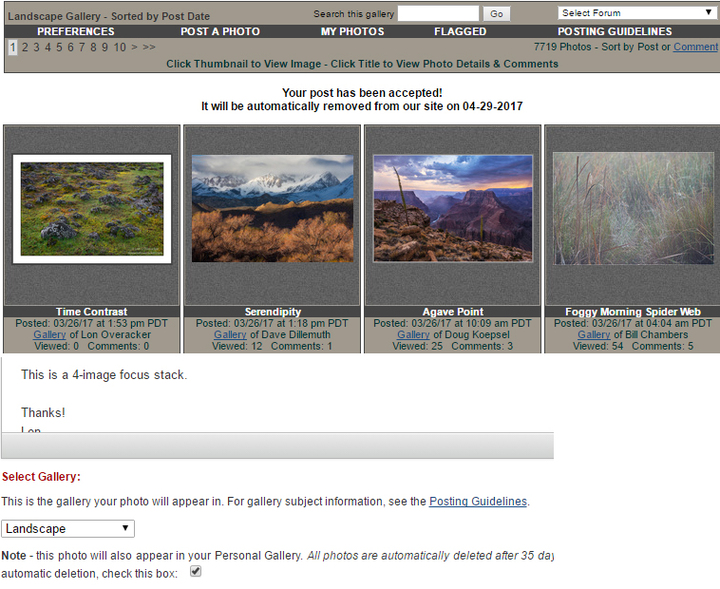720x589 pixels.
Task: Expand the Select Forum dropdown
Action: point(637,13)
